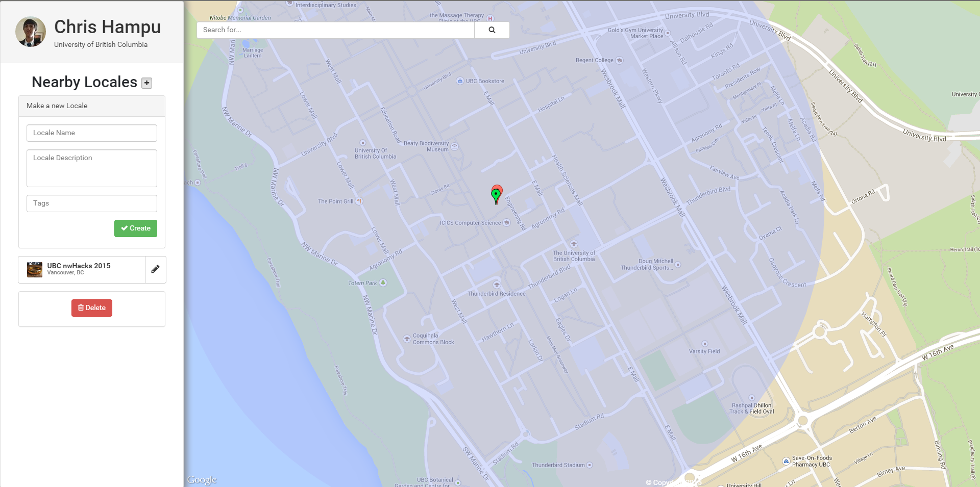Click the Save-On-Foods Pharmacy UBC icon
Image resolution: width=980 pixels, height=487 pixels.
pos(786,462)
